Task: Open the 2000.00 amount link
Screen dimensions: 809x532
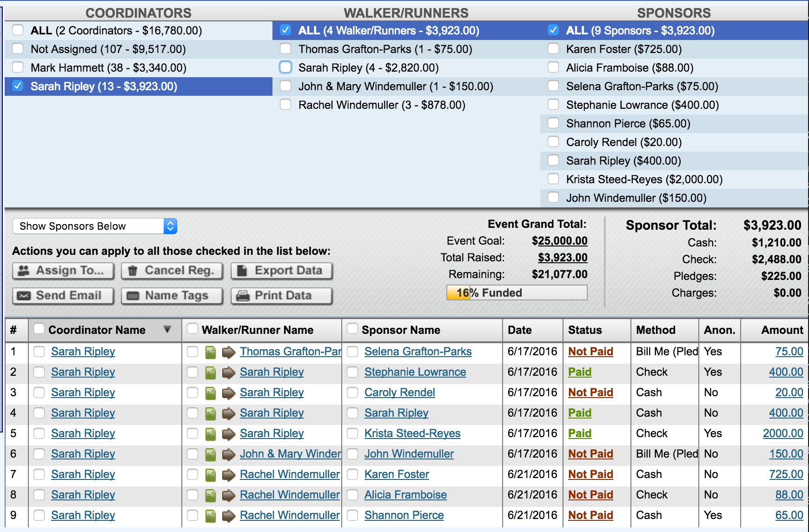Action: click(783, 433)
